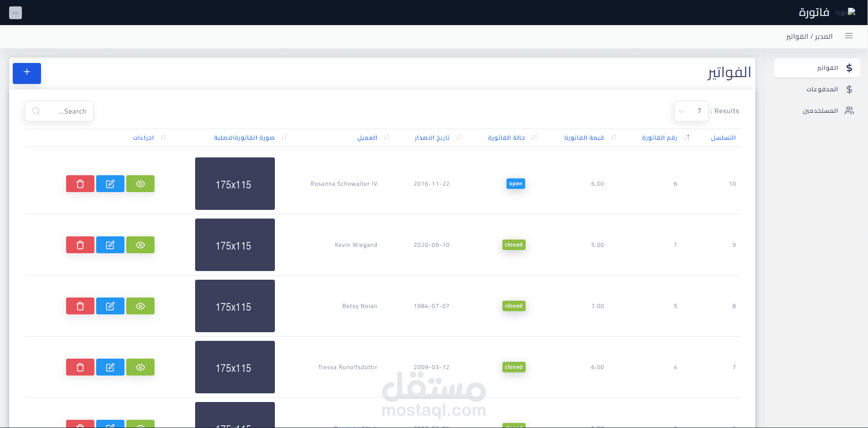Click المدير breadcrumb link
The image size is (868, 428).
coord(824,37)
